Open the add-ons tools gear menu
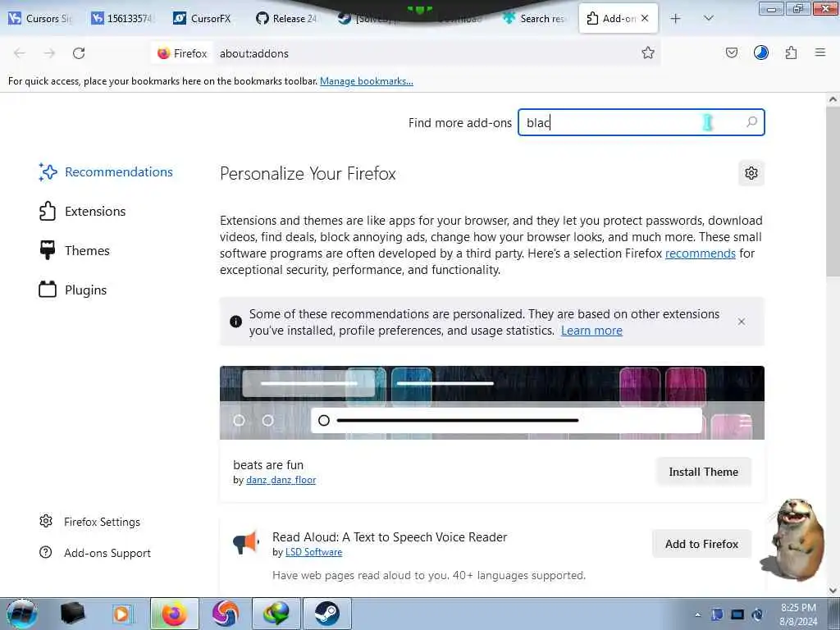Screen dimensions: 840x630 (x=751, y=173)
